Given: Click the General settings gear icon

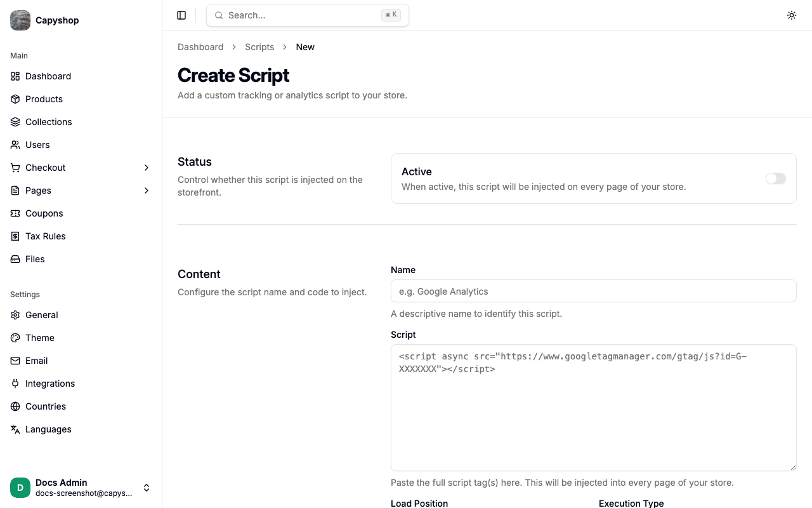Looking at the screenshot, I should pos(15,315).
